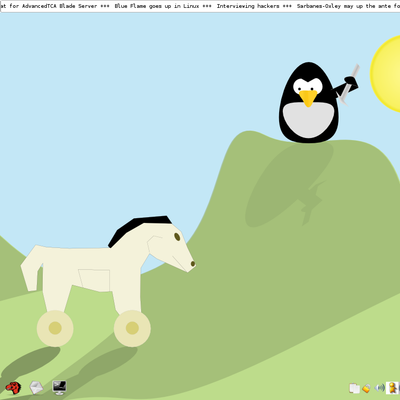Open the speaker volume tray icon

379,388
